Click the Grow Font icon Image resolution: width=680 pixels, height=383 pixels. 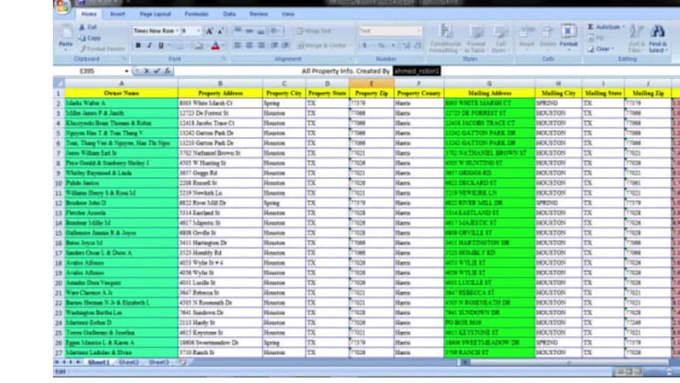[x=209, y=31]
